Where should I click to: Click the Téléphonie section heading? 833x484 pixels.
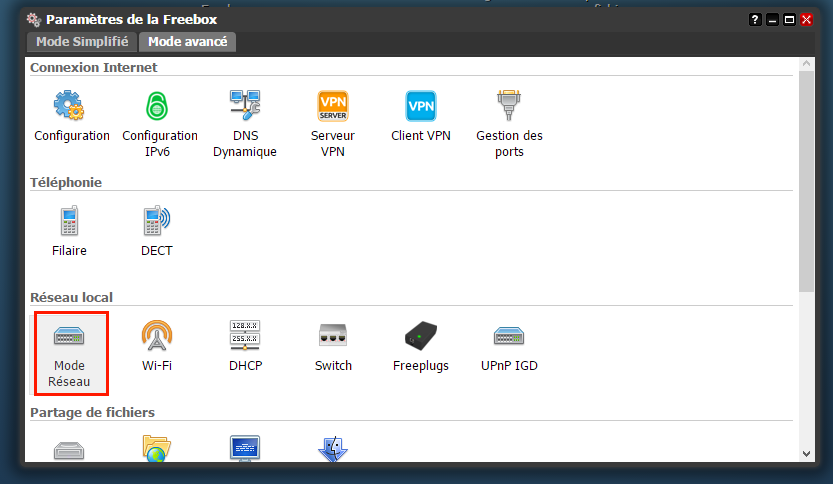click(x=66, y=182)
